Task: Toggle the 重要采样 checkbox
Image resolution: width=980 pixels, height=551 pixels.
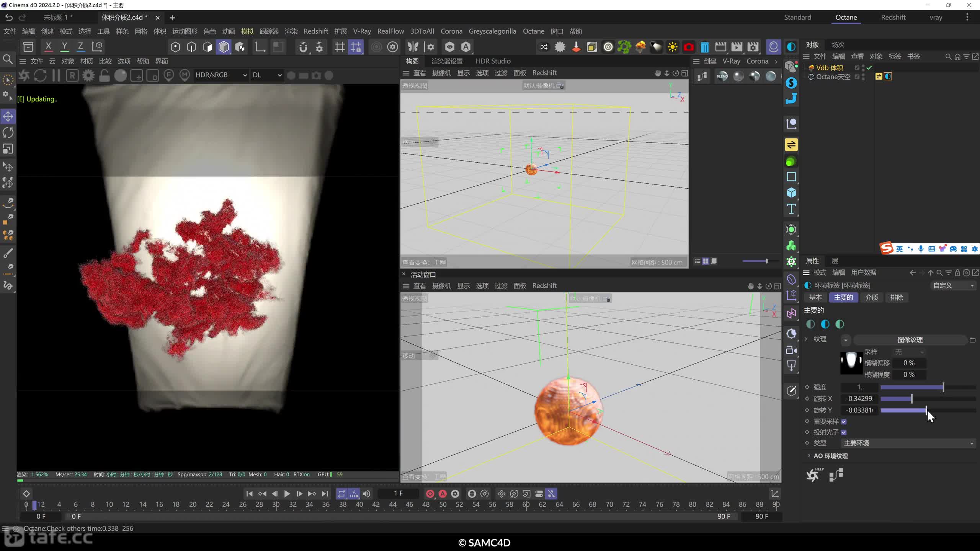Action: (x=844, y=422)
